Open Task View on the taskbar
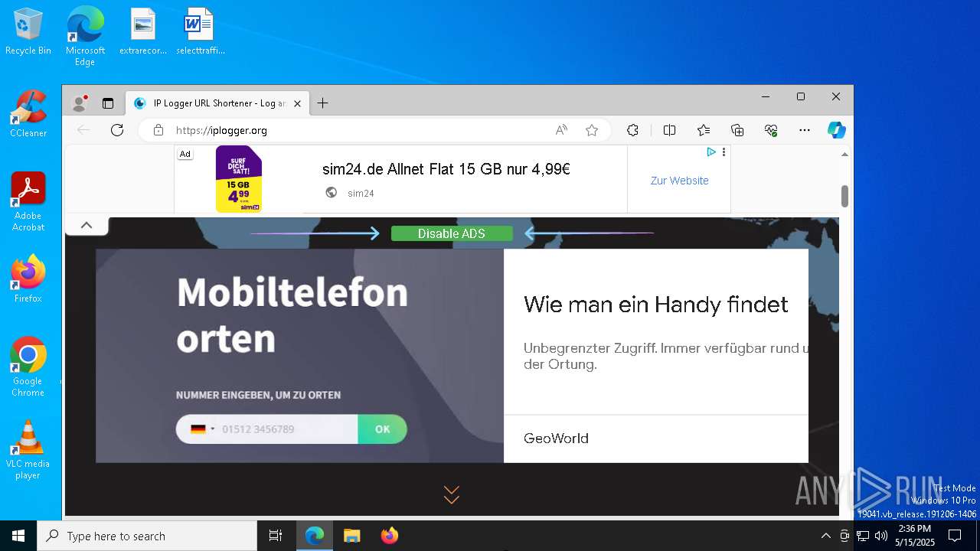 click(276, 536)
